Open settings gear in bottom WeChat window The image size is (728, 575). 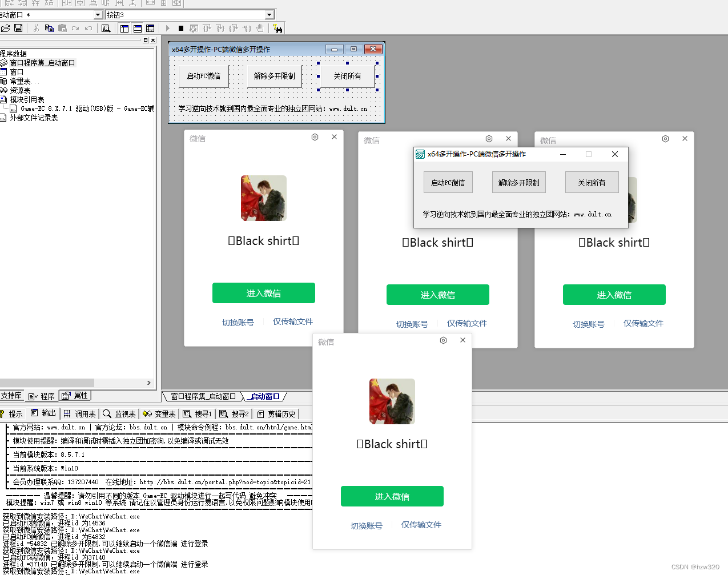443,340
